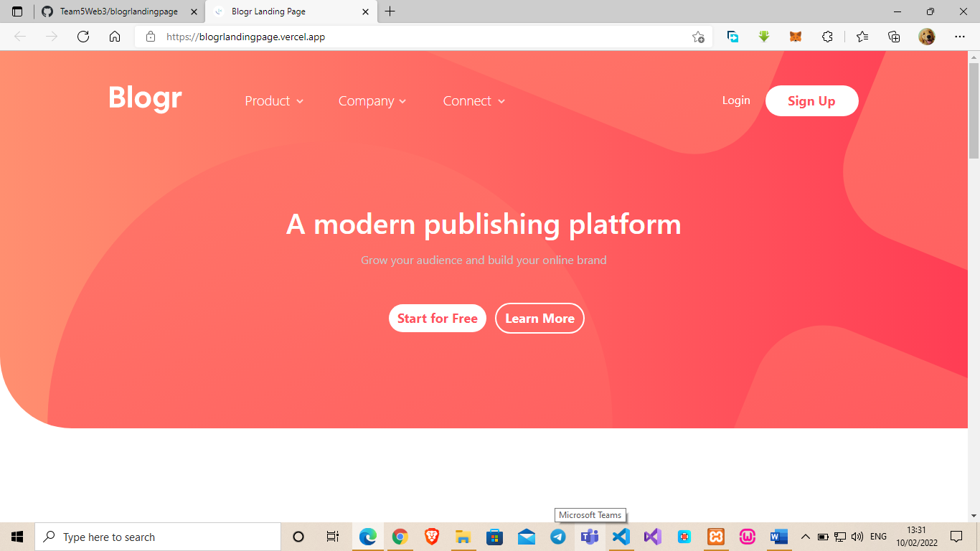Add this page to favorites star icon
Screen dimensions: 980x551
[698, 37]
